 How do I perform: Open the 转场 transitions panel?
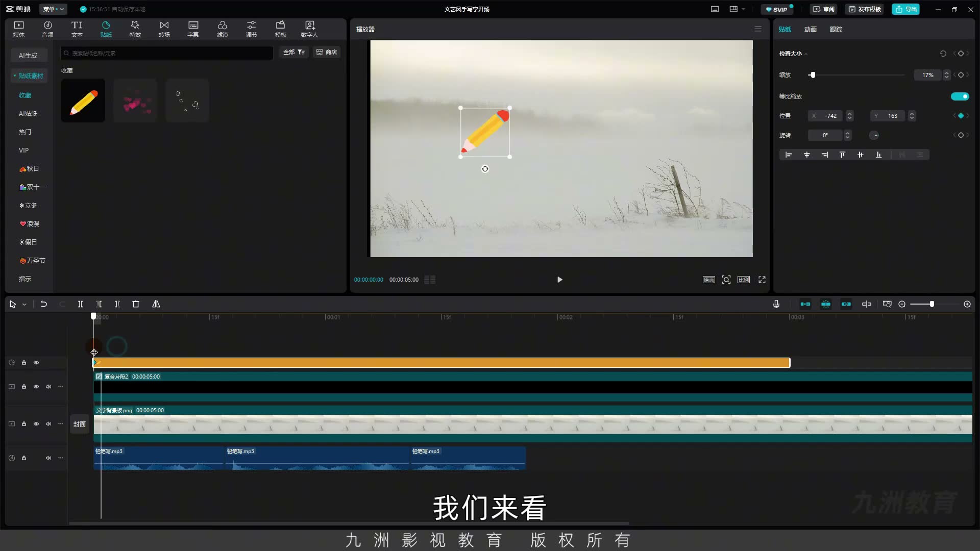click(x=164, y=29)
